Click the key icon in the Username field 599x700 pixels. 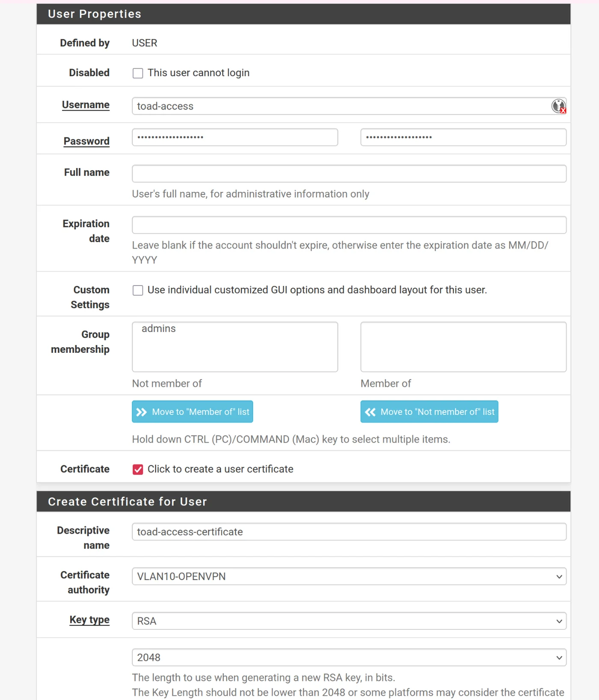point(558,106)
